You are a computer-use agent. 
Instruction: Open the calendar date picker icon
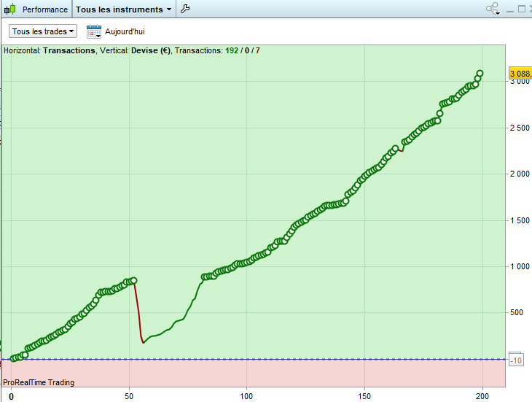pos(93,31)
